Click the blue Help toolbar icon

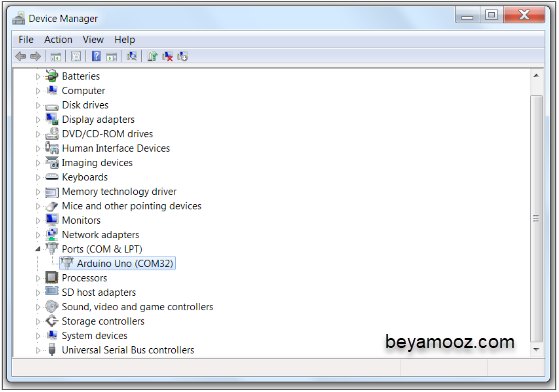pos(96,56)
